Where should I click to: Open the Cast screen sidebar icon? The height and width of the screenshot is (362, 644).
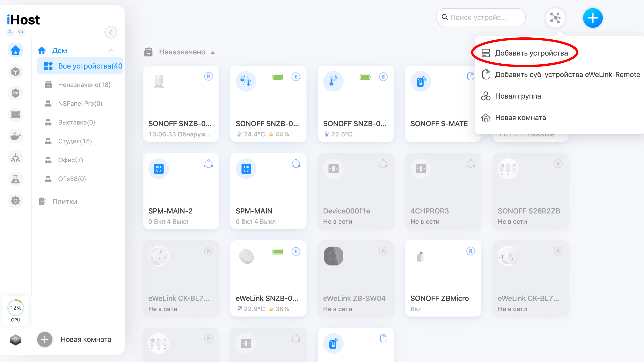(15, 115)
